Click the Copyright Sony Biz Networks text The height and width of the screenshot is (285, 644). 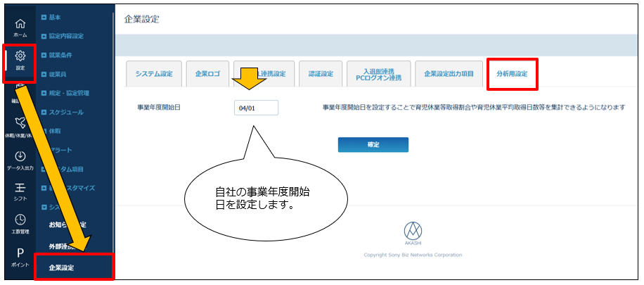pos(413,255)
